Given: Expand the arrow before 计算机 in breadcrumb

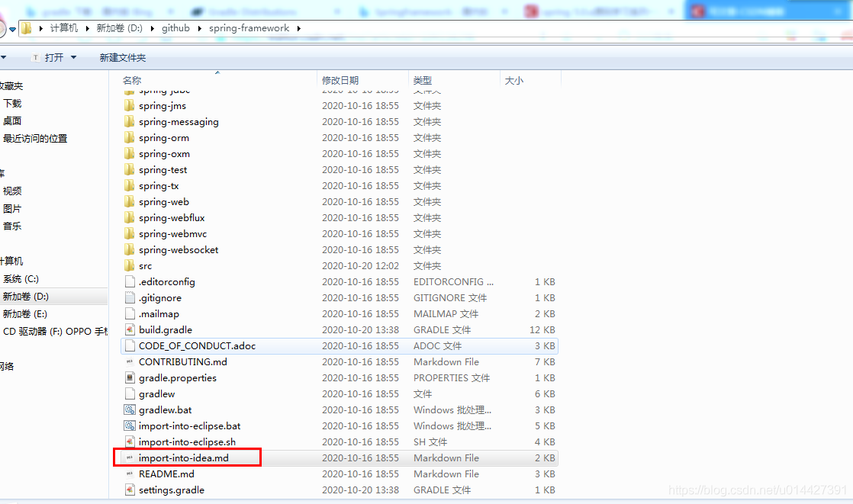Looking at the screenshot, I should point(40,28).
